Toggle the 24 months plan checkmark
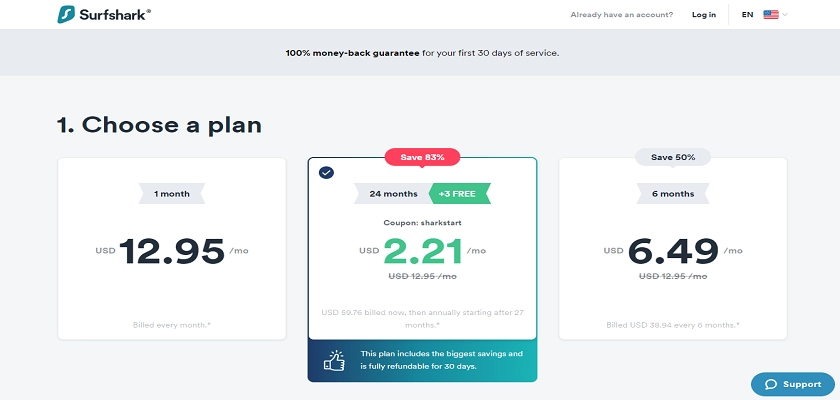This screenshot has width=840, height=400. [x=326, y=172]
